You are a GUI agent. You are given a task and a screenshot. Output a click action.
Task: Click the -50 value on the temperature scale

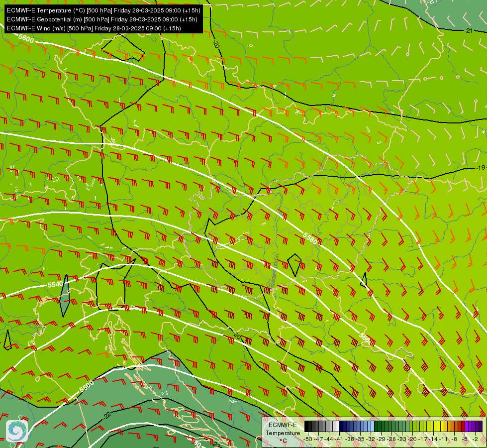308,439
